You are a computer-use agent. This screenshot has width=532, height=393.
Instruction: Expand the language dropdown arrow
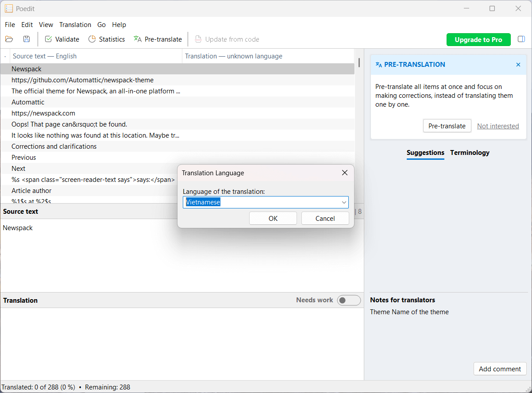point(343,202)
